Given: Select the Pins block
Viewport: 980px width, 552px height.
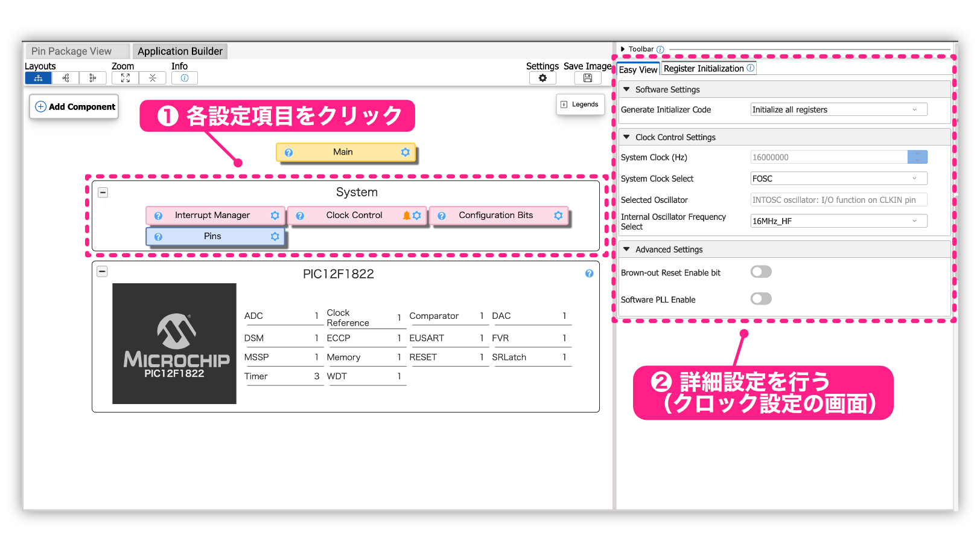Looking at the screenshot, I should (215, 237).
